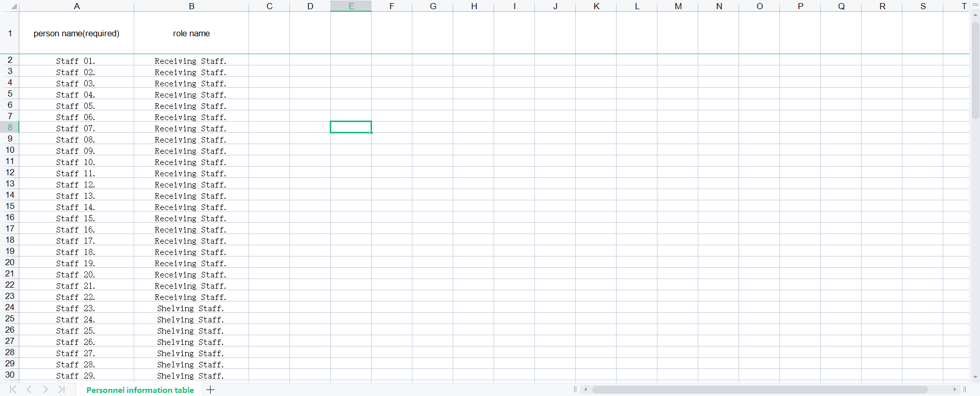Jump to the last sheet tab
The image size is (980, 396).
tap(61, 389)
